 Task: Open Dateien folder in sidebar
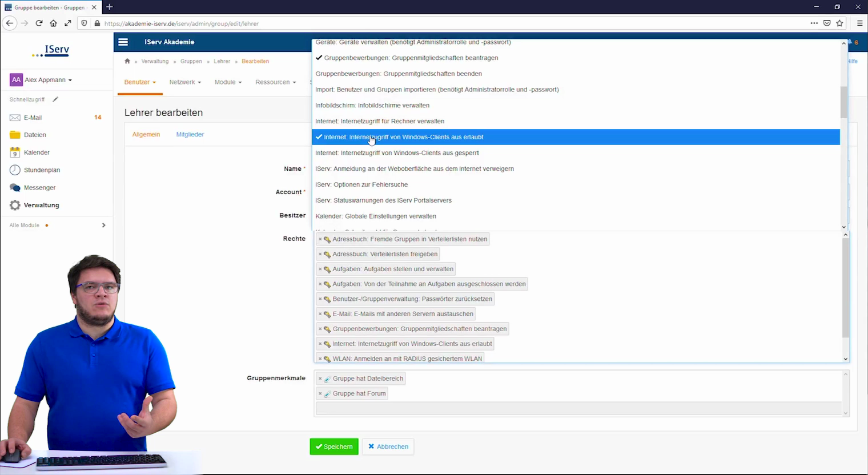click(15, 135)
